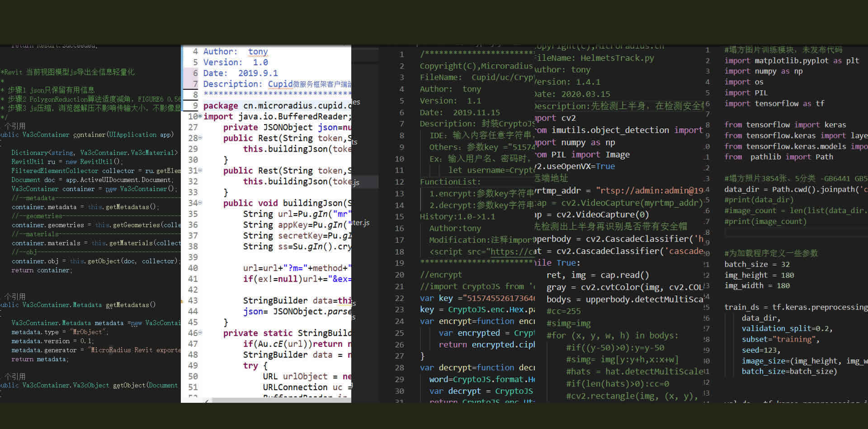Open the https script src link on line 18
This screenshot has width=868, height=429.
(513, 252)
